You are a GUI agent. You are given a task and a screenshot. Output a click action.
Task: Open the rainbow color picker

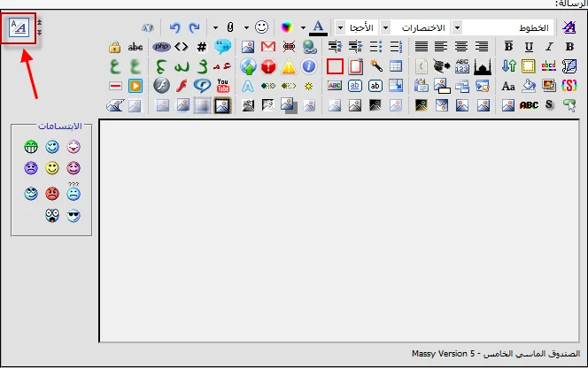(286, 27)
